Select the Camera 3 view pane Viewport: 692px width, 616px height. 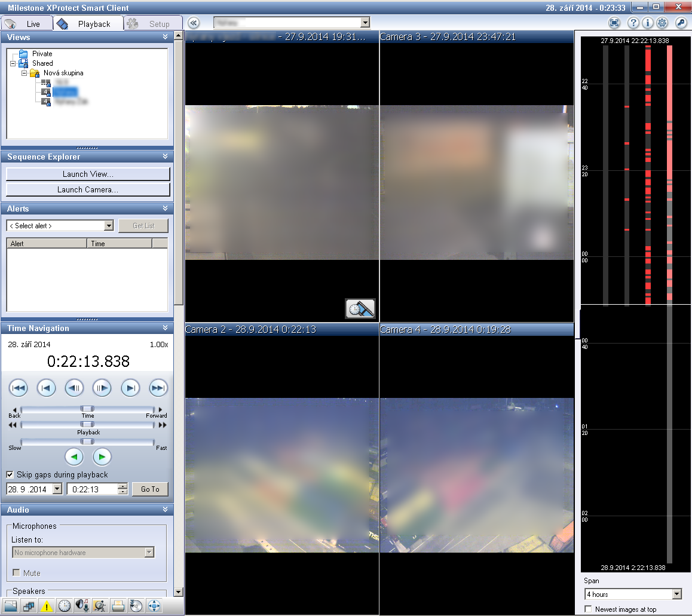point(477,176)
